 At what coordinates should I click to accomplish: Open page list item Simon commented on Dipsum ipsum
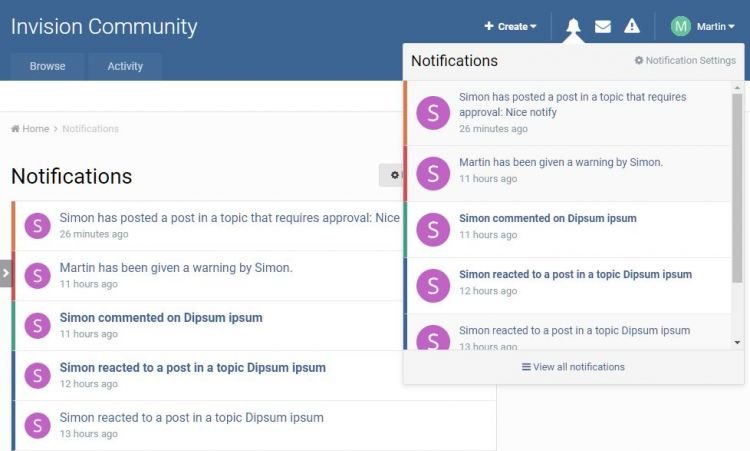(x=208, y=325)
